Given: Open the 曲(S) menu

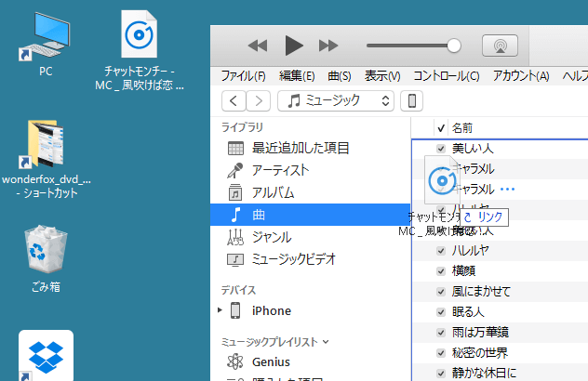Looking at the screenshot, I should 340,76.
